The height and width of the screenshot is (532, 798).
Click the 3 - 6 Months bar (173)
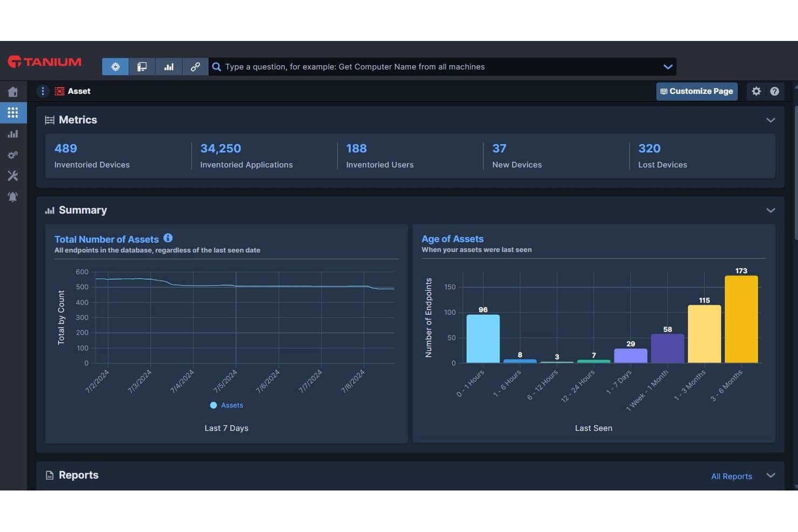tap(741, 319)
